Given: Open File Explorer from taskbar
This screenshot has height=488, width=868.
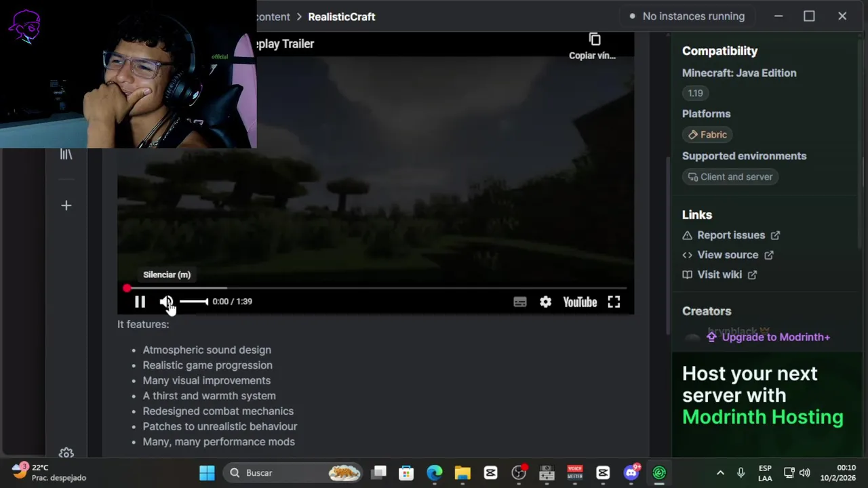Looking at the screenshot, I should pos(462,472).
